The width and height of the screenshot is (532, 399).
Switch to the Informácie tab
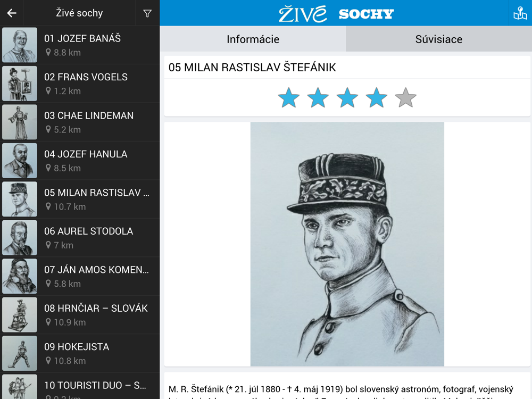(253, 39)
